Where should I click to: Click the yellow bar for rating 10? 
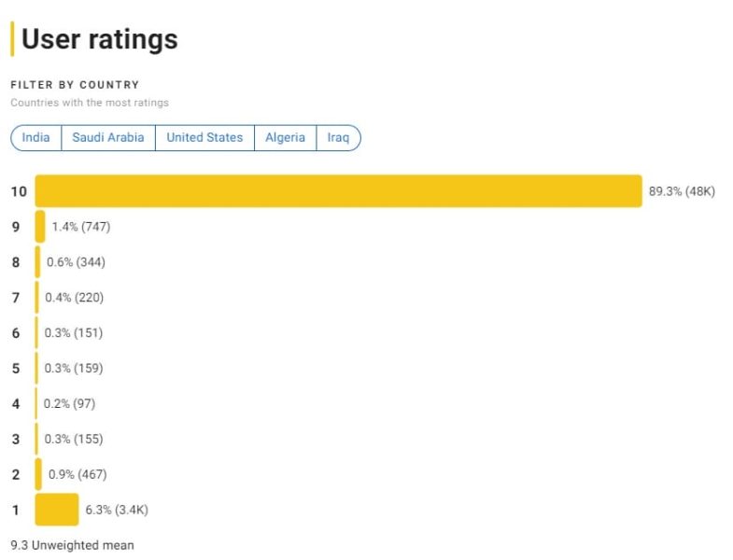pyautogui.click(x=338, y=190)
